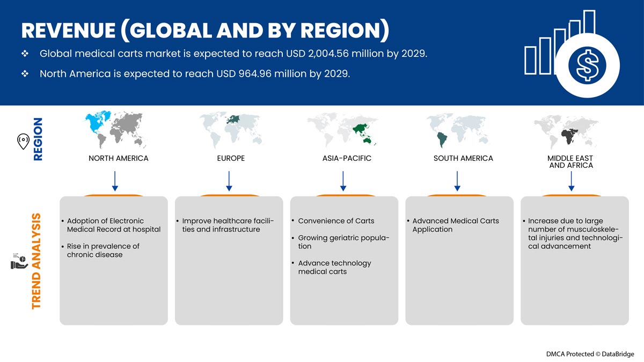Click the arrow under South America label
The height and width of the screenshot is (362, 644).
(x=457, y=181)
